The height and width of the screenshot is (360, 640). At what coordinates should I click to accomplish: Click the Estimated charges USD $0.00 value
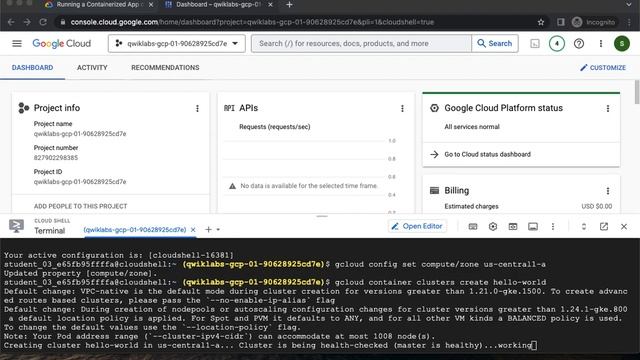point(596,207)
